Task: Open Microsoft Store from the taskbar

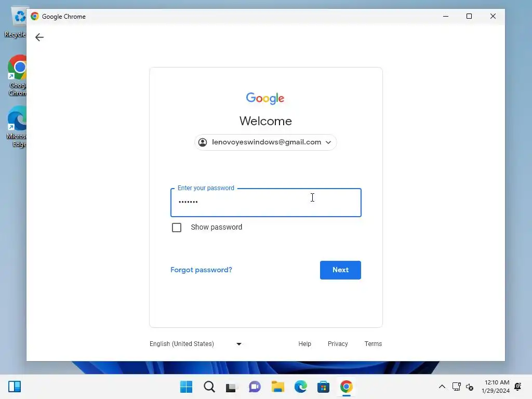Action: tap(323, 387)
